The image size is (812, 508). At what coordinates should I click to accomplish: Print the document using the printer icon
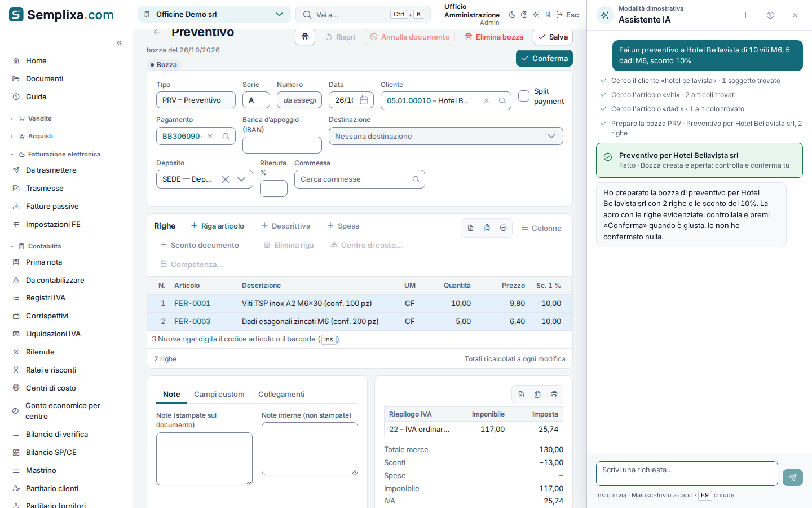[x=305, y=37]
